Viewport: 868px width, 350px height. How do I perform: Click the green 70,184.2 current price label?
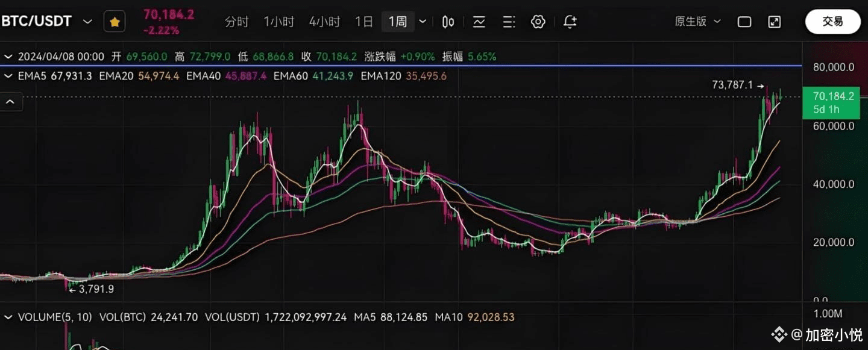point(831,102)
